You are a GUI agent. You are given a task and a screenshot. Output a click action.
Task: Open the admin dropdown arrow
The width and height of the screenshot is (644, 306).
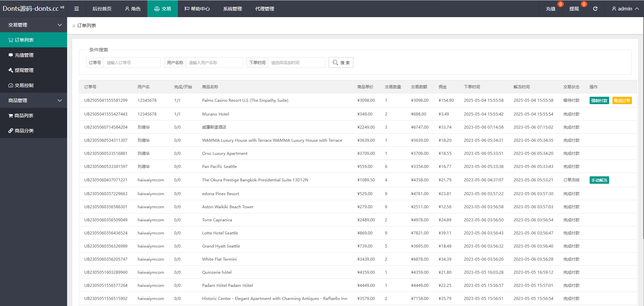[637, 9]
